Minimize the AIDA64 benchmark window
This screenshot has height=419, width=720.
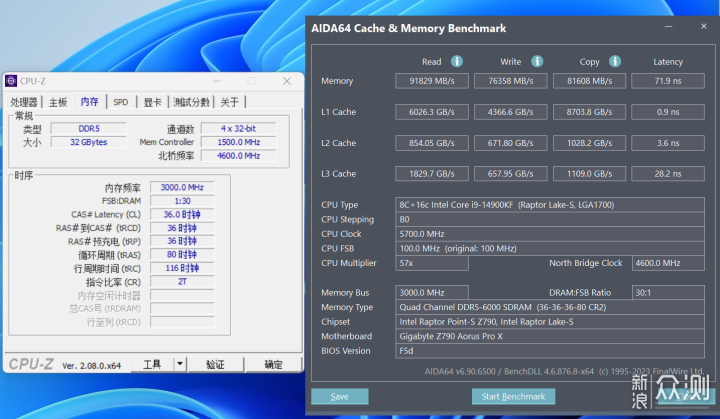[669, 27]
